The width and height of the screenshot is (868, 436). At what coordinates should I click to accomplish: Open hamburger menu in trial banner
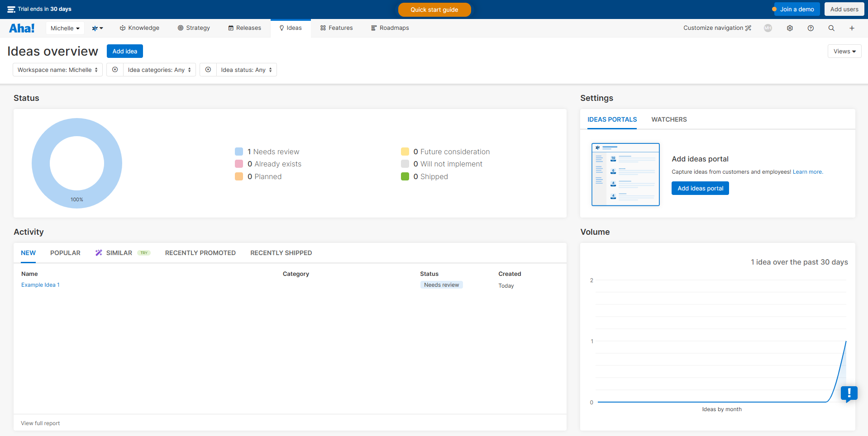11,9
